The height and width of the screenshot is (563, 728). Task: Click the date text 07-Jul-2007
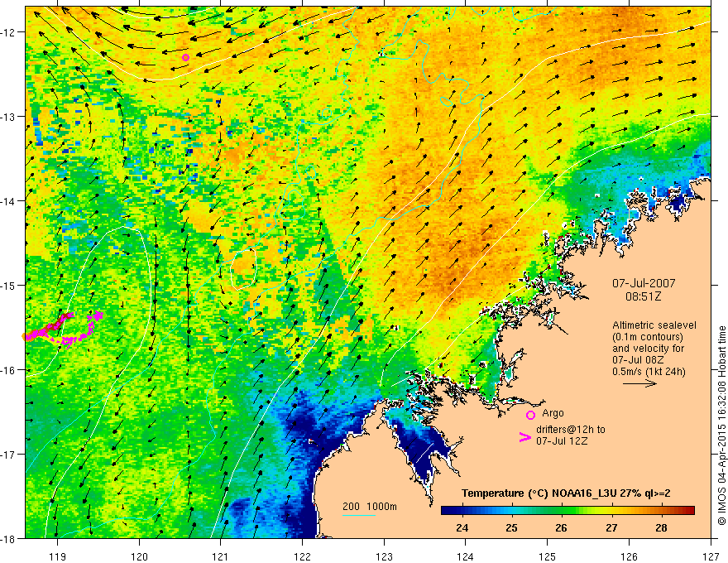644,283
